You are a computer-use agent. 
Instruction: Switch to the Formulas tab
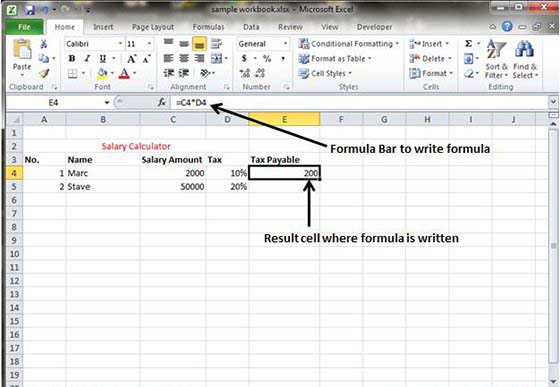[209, 27]
